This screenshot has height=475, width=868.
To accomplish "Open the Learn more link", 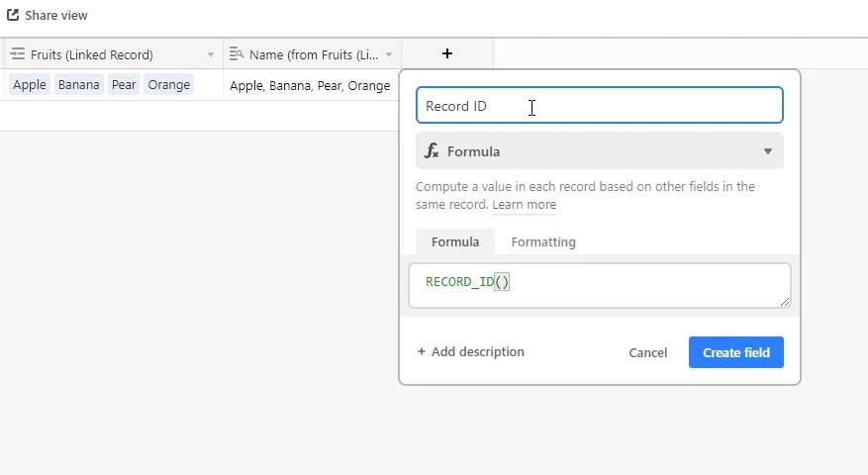I will coord(524,204).
